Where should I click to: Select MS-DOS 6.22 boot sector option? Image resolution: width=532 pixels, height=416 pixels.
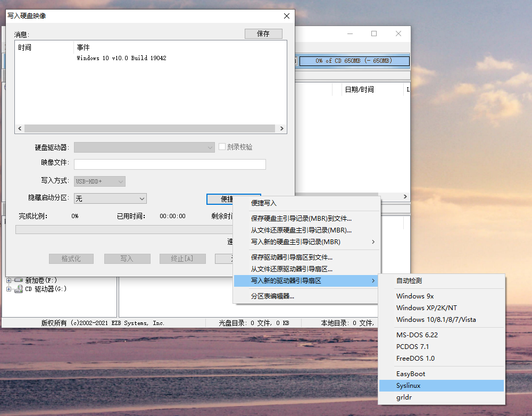click(x=442, y=335)
